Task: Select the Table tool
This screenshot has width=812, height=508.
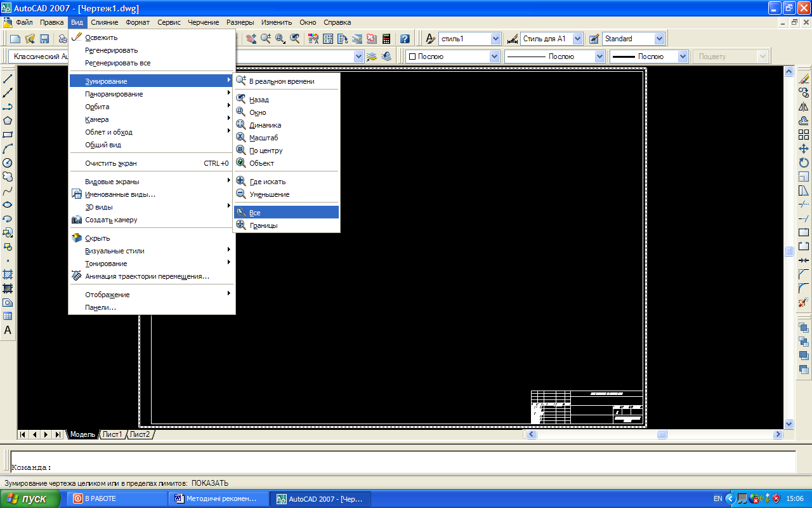Action: coord(8,316)
